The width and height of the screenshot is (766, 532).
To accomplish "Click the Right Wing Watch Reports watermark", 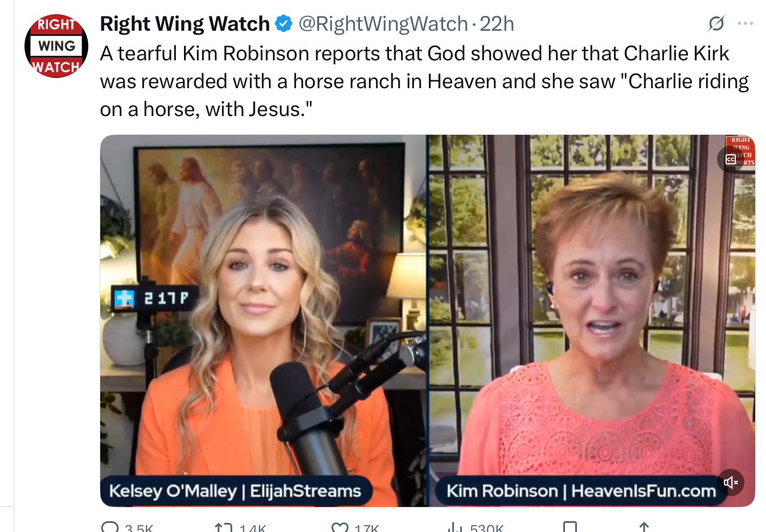I will pyautogui.click(x=740, y=151).
